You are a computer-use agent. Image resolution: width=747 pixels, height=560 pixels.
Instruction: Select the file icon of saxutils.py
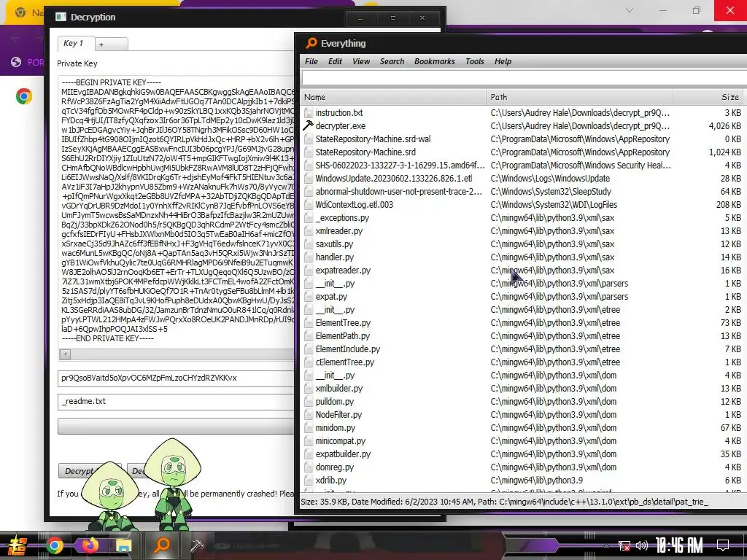[309, 244]
